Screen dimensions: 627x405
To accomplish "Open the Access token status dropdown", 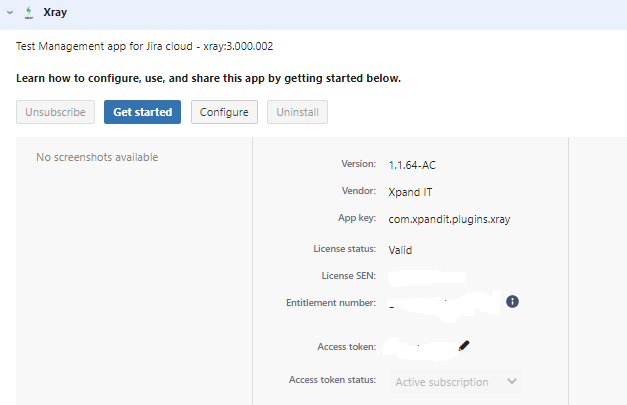I will click(455, 382).
